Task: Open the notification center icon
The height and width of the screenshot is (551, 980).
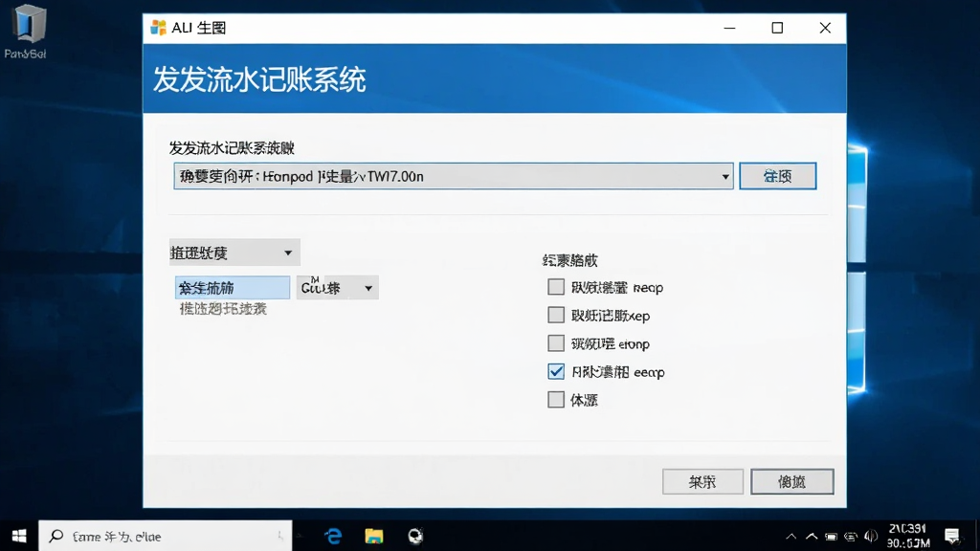Action: [952, 536]
